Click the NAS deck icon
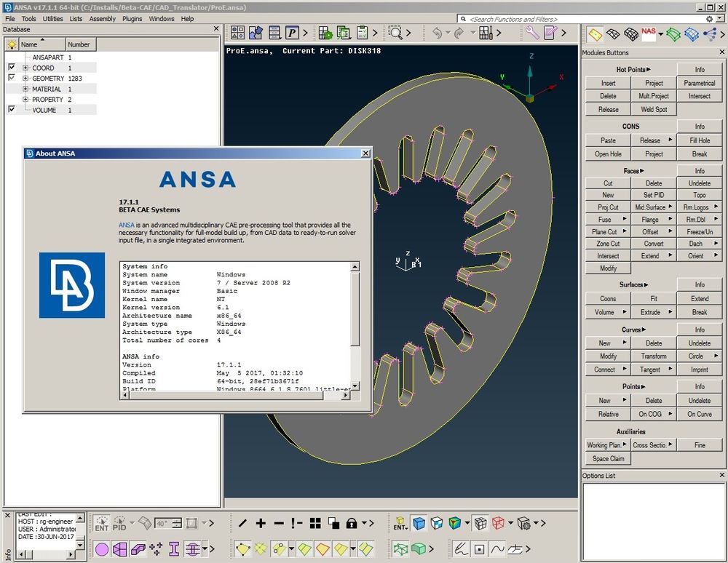The height and width of the screenshot is (563, 728). tap(649, 33)
